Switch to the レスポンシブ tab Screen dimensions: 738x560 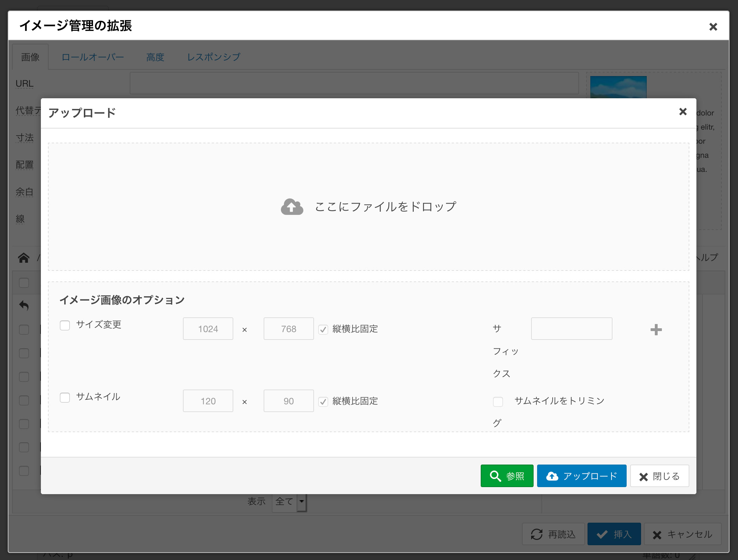pyautogui.click(x=214, y=57)
